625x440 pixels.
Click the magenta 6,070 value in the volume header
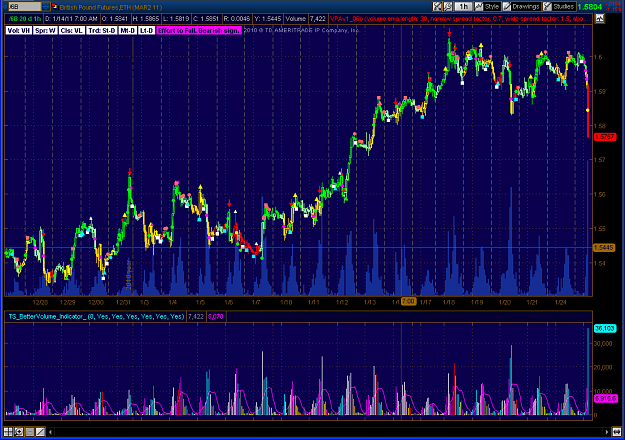pos(216,316)
